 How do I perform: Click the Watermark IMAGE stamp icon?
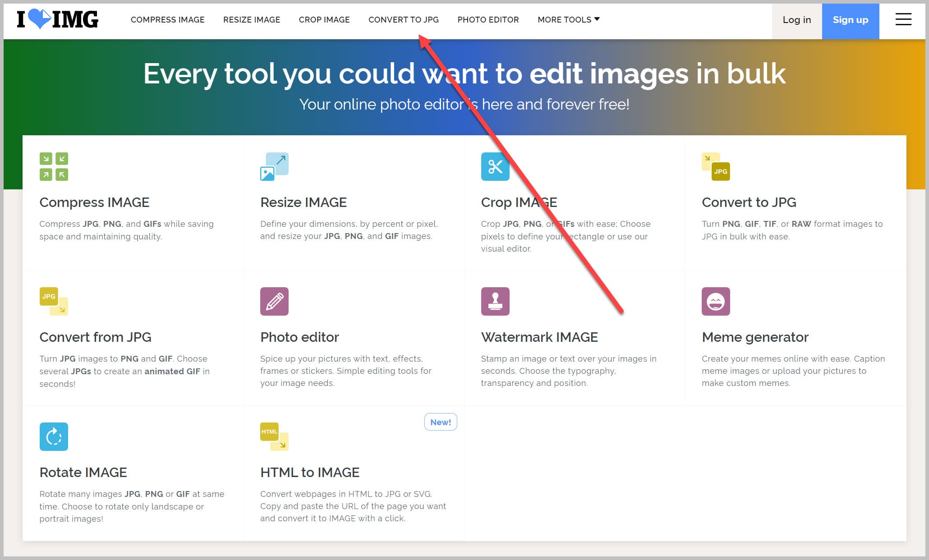pyautogui.click(x=495, y=301)
